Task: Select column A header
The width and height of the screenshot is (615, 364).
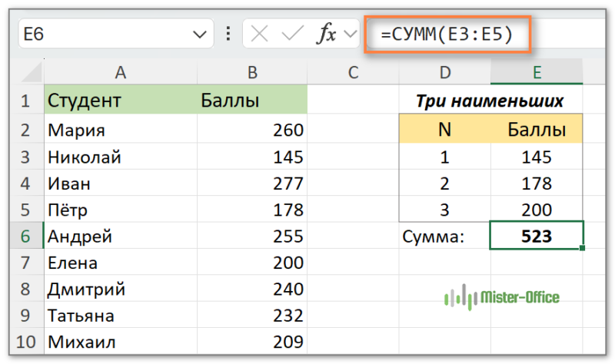Action: (120, 72)
